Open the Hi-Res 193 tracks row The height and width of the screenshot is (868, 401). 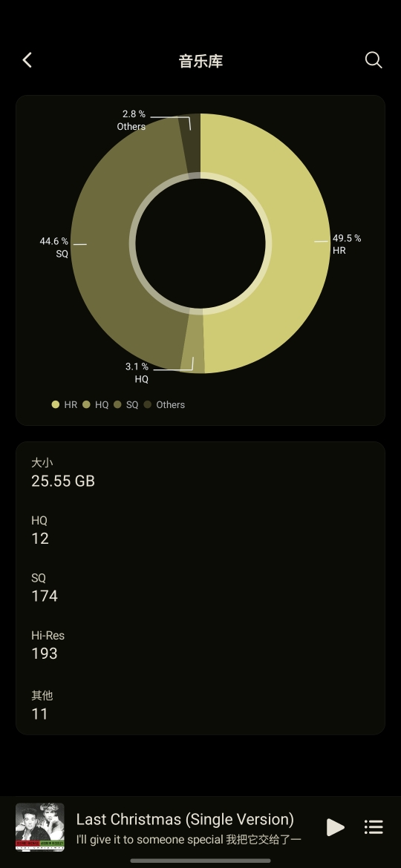[200, 645]
